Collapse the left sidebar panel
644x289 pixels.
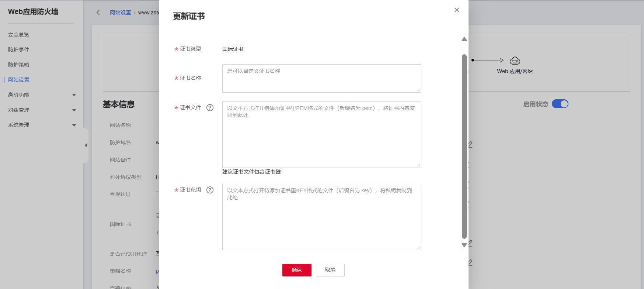tap(86, 145)
